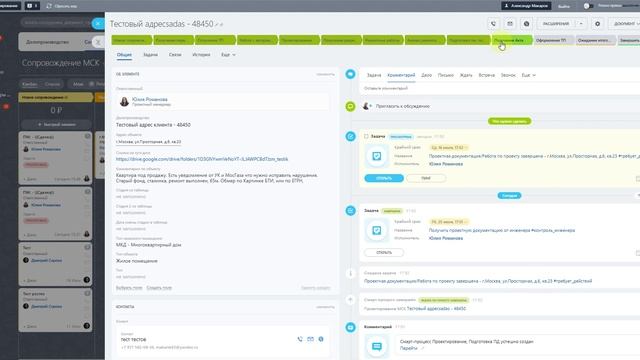Screen dimensions: 640x360
Task: Email contact тест тестов with envelope icon
Action: click(x=311, y=339)
